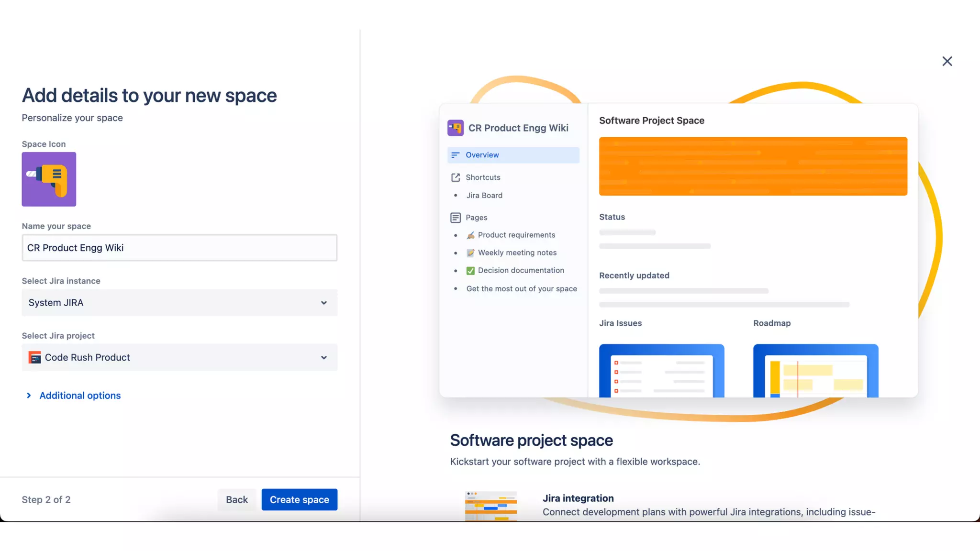This screenshot has width=980, height=551.
Task: Go Back to the previous step
Action: pos(236,499)
